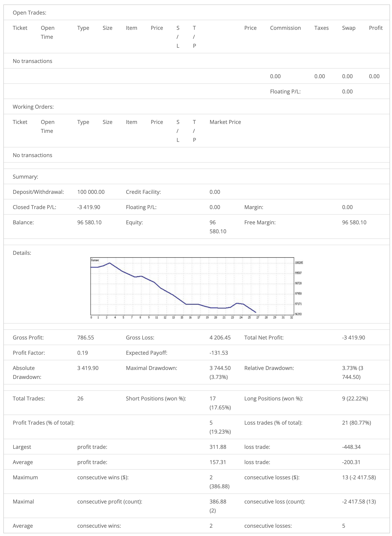Image resolution: width=392 pixels, height=536 pixels.
Task: Click the Deposit/Withdrawal value 100 000.00
Action: coord(91,192)
